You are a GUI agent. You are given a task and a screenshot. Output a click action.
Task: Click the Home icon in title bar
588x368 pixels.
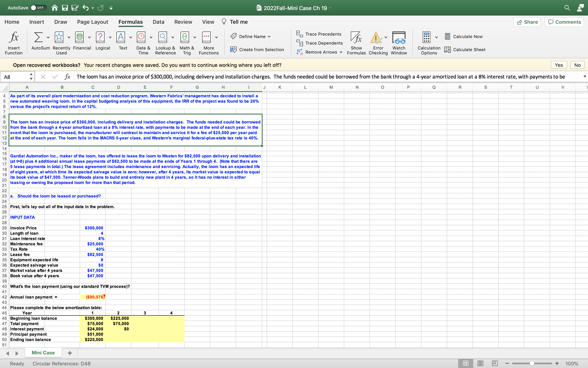point(55,8)
